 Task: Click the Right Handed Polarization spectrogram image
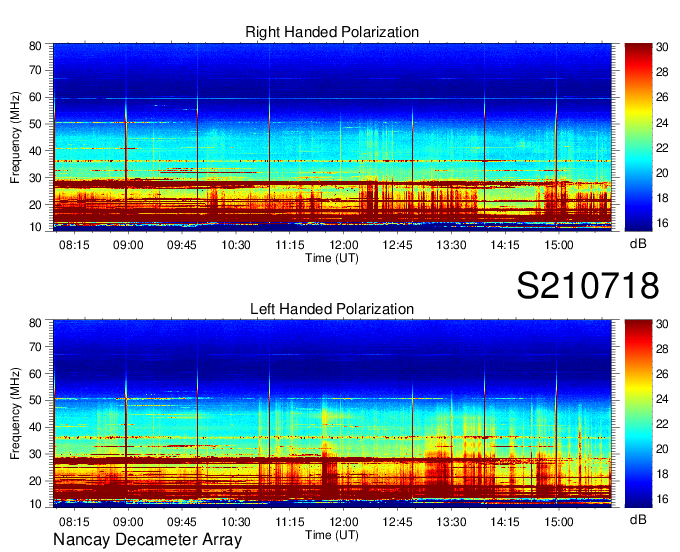tap(332, 137)
